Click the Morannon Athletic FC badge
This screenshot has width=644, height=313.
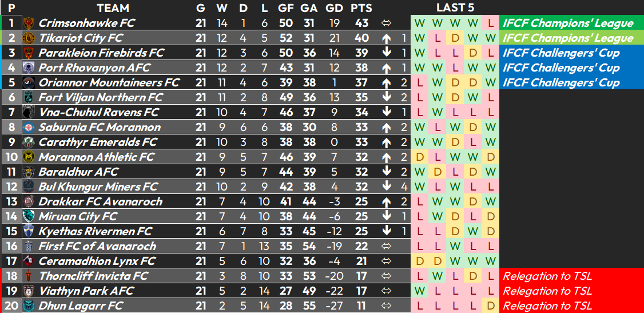29,157
